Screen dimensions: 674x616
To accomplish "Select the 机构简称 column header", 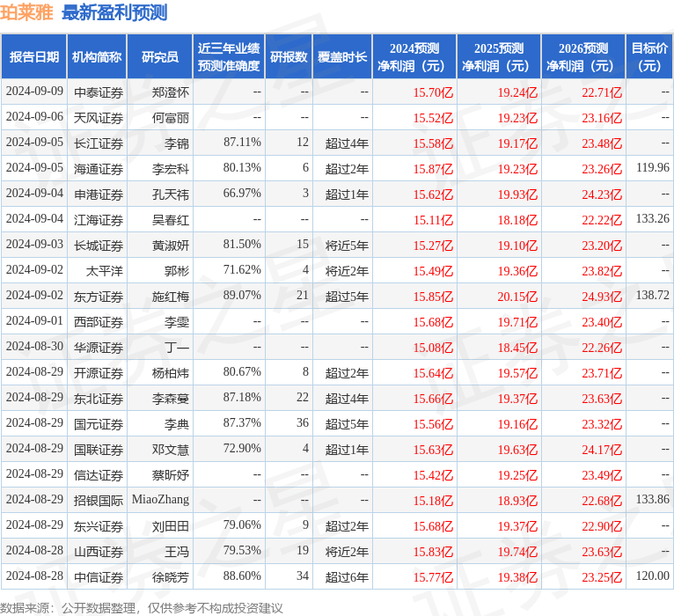I will tap(97, 57).
